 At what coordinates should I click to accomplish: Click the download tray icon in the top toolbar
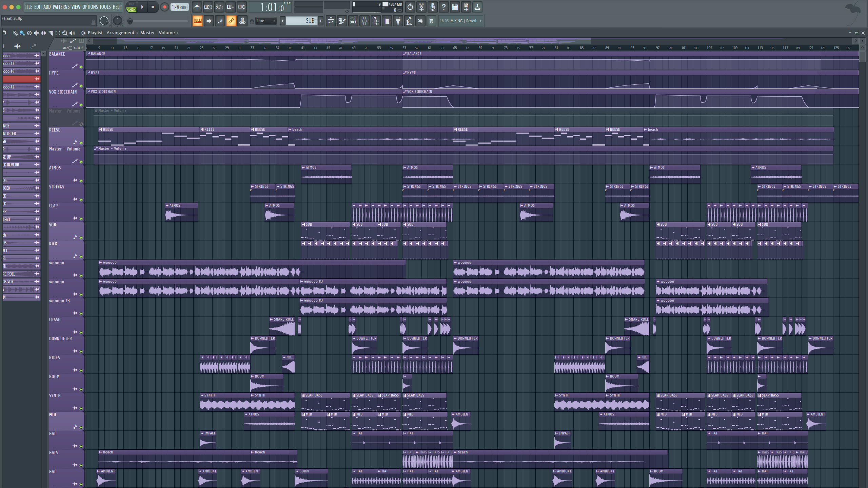click(477, 7)
